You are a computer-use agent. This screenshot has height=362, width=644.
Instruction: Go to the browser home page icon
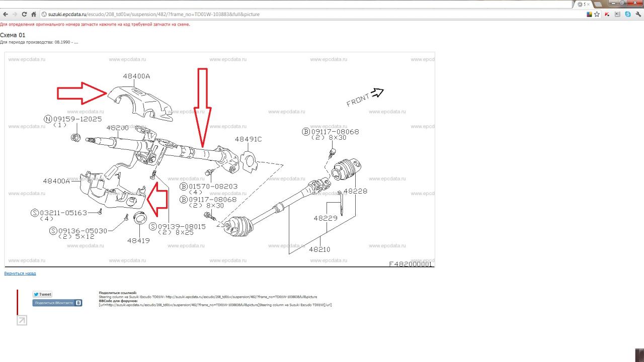(34, 15)
